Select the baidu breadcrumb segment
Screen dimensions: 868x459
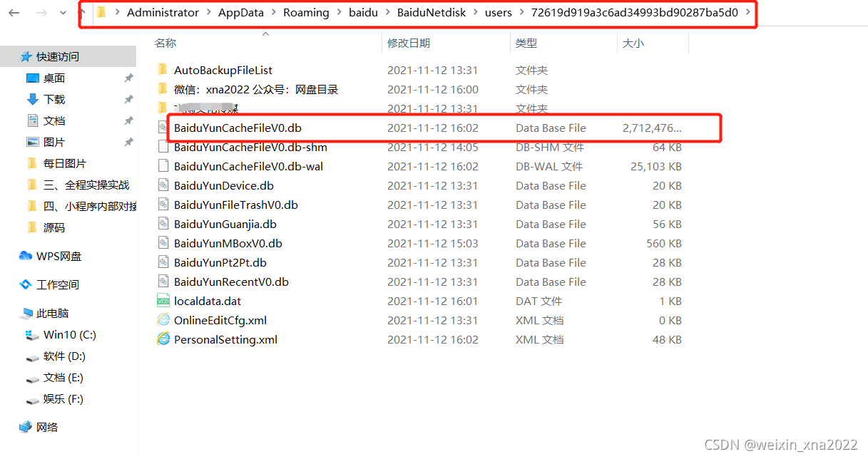click(363, 12)
